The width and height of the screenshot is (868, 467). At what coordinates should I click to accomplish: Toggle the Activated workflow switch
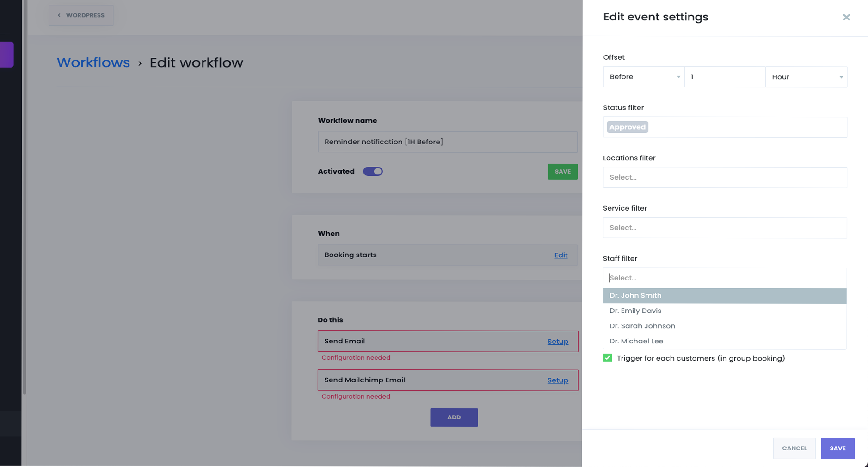pyautogui.click(x=373, y=171)
